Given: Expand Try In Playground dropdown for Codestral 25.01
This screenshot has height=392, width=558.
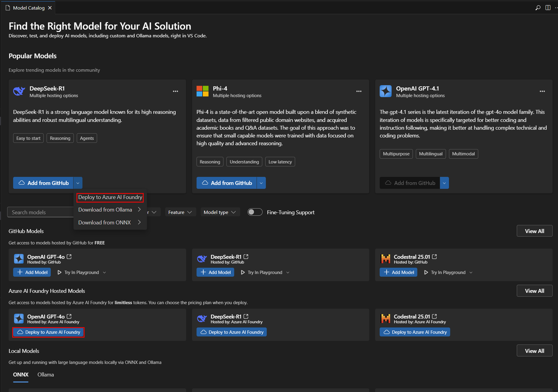Looking at the screenshot, I should 471,272.
